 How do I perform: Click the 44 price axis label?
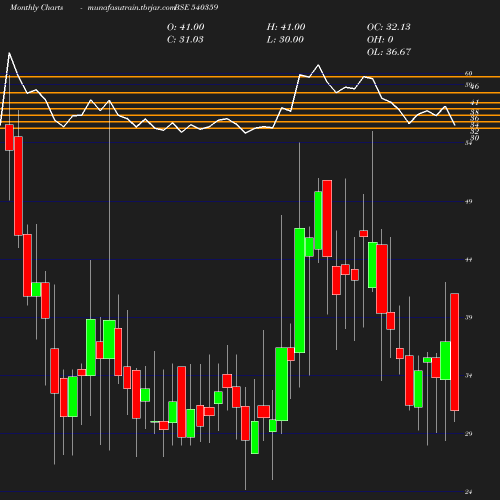click(469, 259)
